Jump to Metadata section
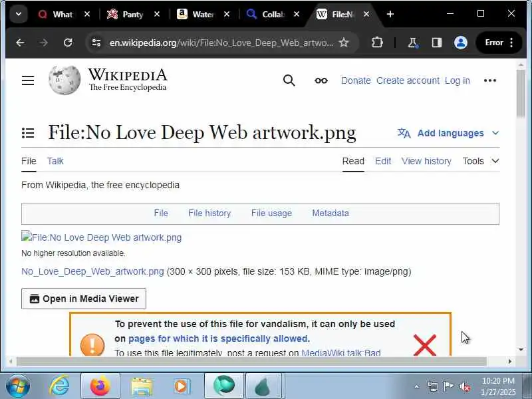This screenshot has height=399, width=532. [x=331, y=213]
